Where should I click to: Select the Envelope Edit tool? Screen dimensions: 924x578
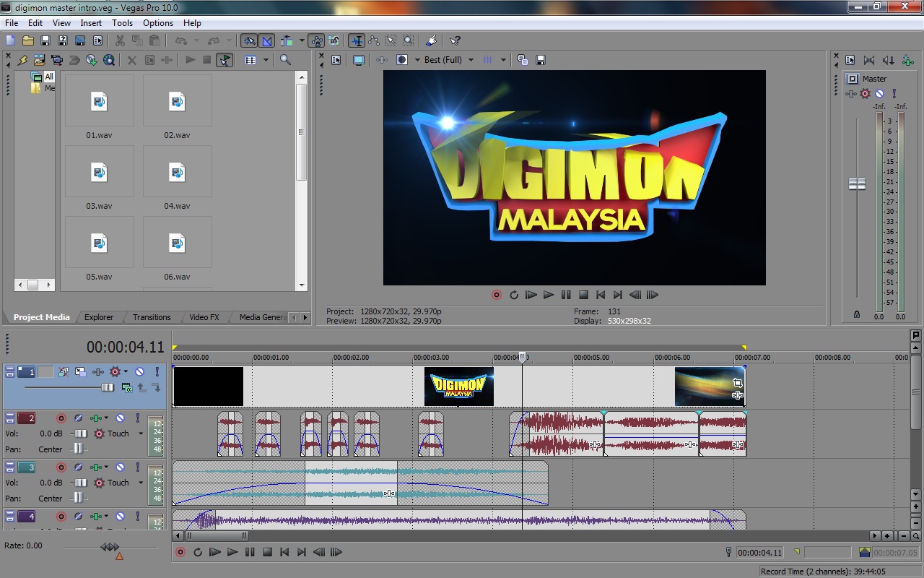374,40
